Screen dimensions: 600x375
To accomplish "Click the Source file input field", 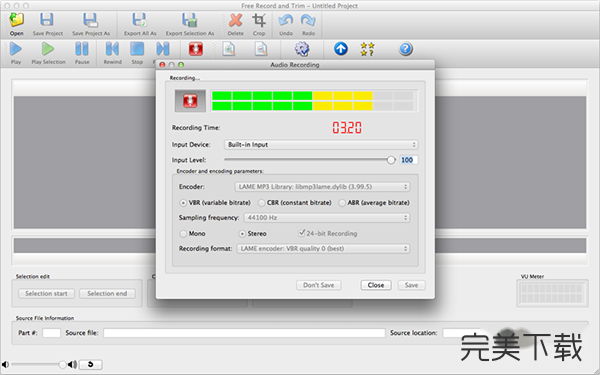I will [244, 333].
